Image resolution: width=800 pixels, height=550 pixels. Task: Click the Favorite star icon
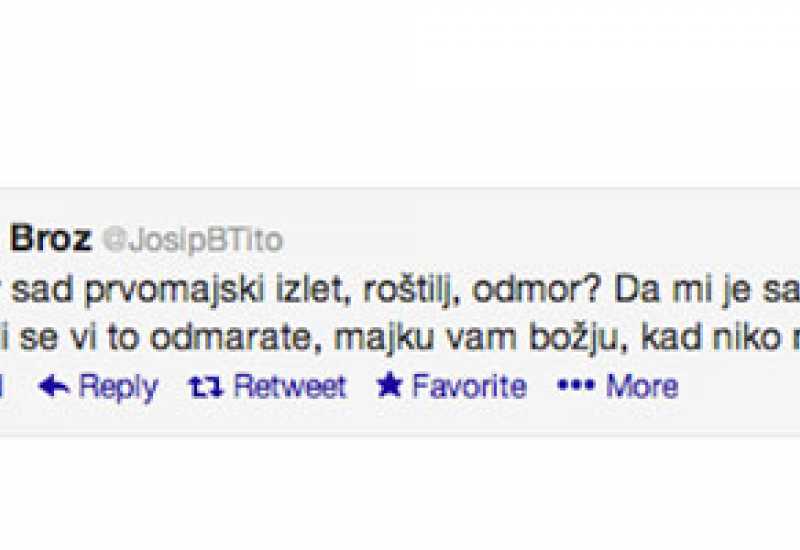(389, 384)
